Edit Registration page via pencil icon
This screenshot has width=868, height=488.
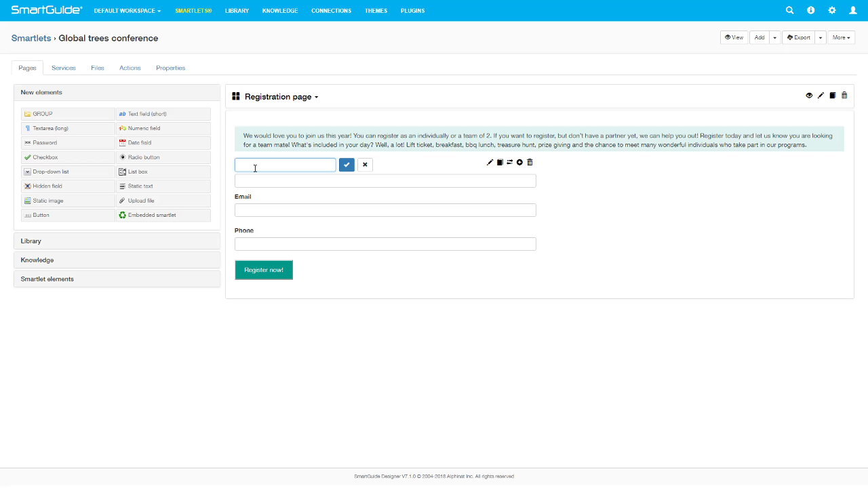tap(821, 96)
